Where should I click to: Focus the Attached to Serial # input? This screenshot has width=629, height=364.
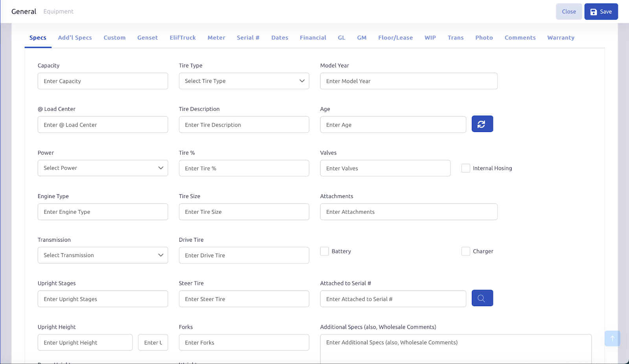pos(393,299)
